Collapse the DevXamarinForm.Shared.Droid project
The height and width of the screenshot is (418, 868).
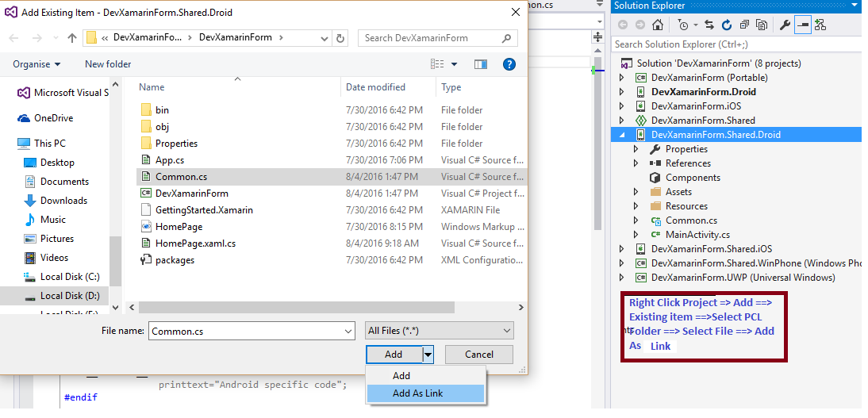[622, 135]
